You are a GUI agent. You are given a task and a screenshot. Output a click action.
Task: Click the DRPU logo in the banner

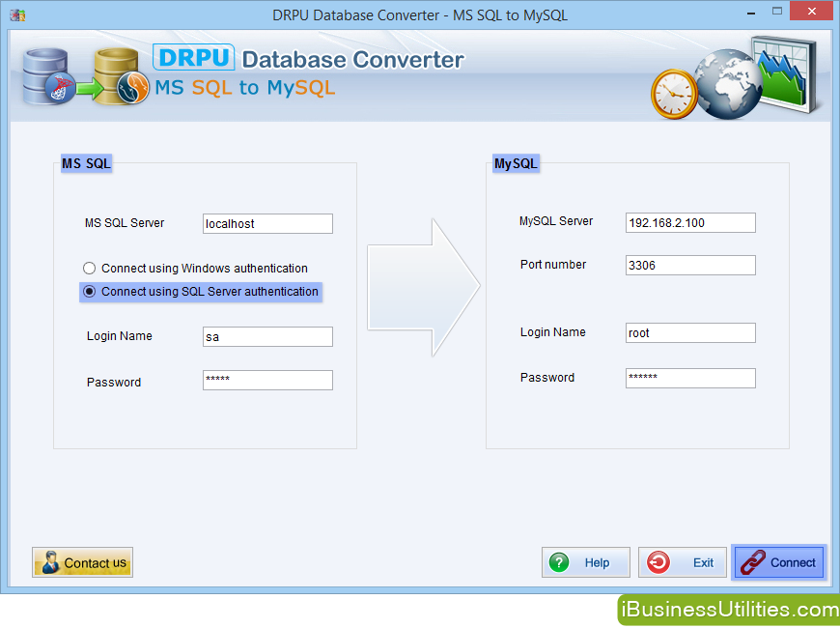click(193, 57)
